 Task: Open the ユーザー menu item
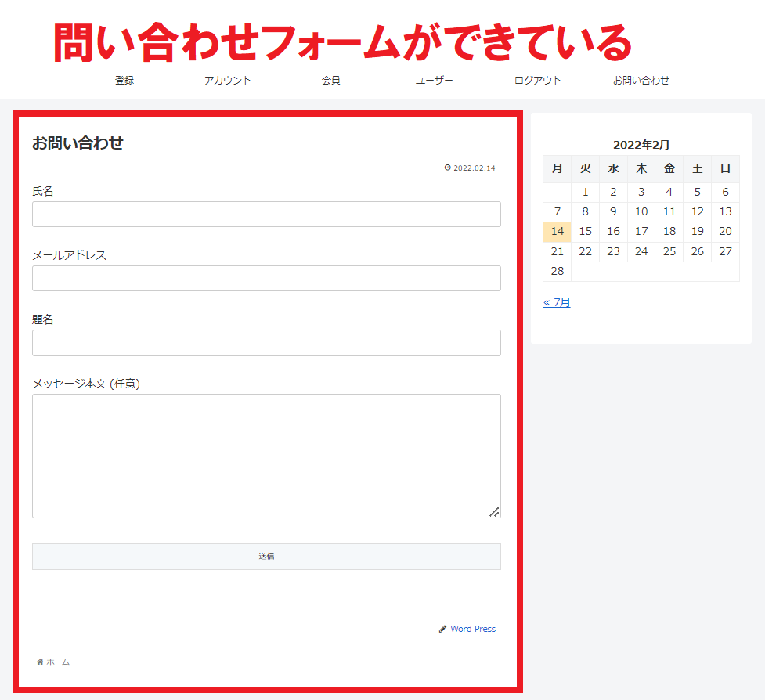point(434,81)
